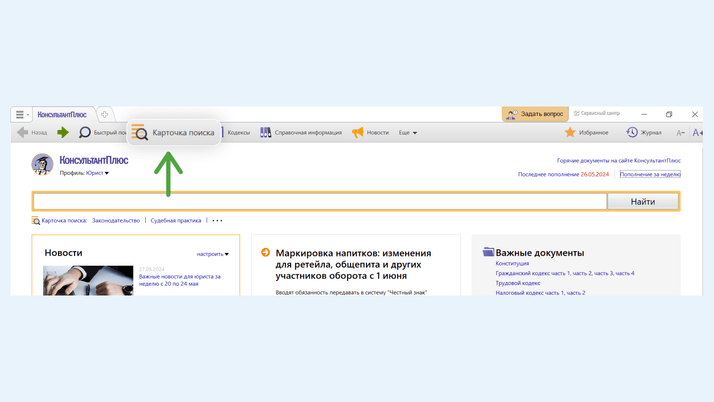Go forward with the green arrow
The height and width of the screenshot is (402, 714).
tap(63, 132)
